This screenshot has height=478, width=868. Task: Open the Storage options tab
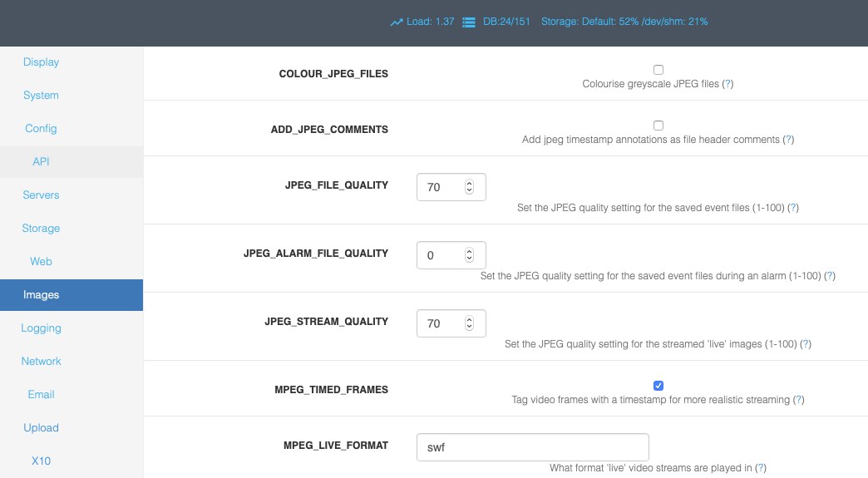click(x=41, y=229)
